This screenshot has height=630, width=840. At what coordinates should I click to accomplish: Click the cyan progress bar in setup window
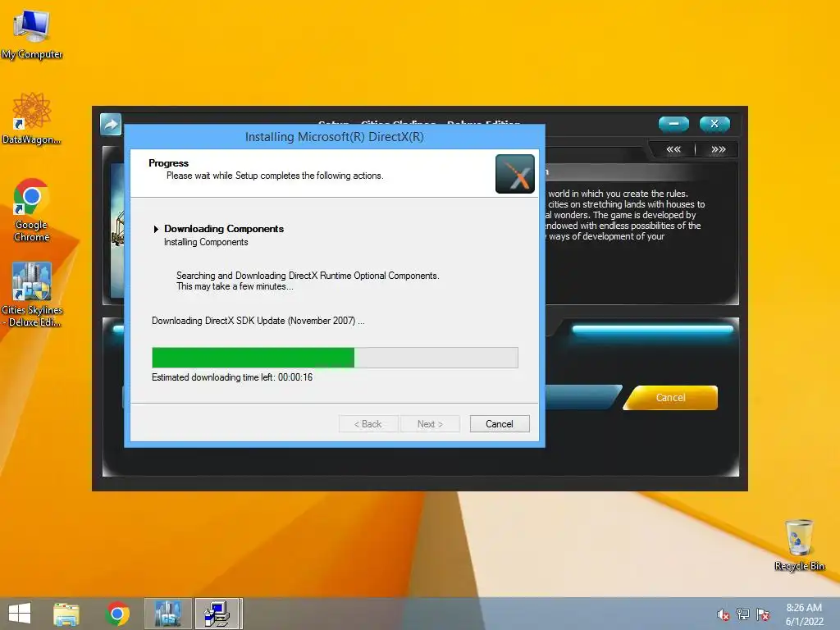point(652,329)
